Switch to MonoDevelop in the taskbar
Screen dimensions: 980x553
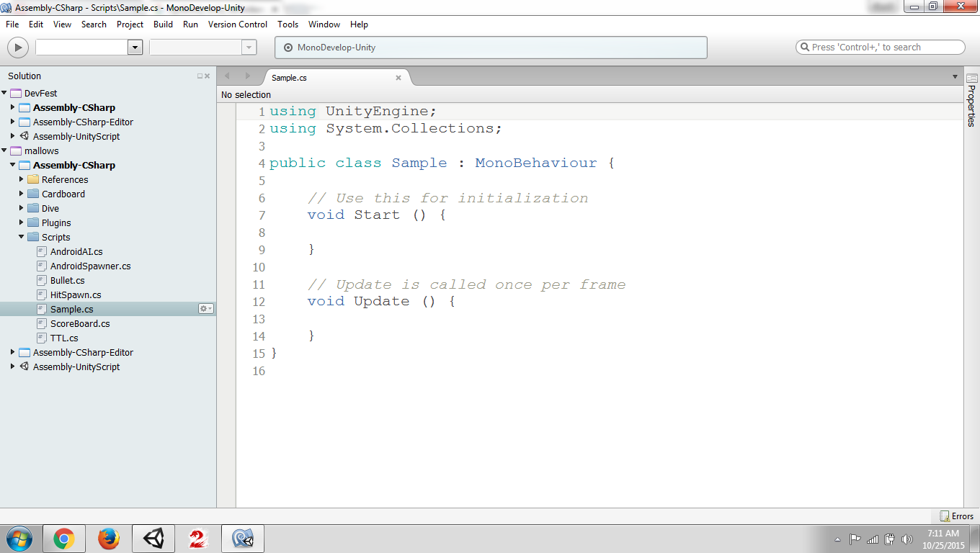click(x=243, y=539)
